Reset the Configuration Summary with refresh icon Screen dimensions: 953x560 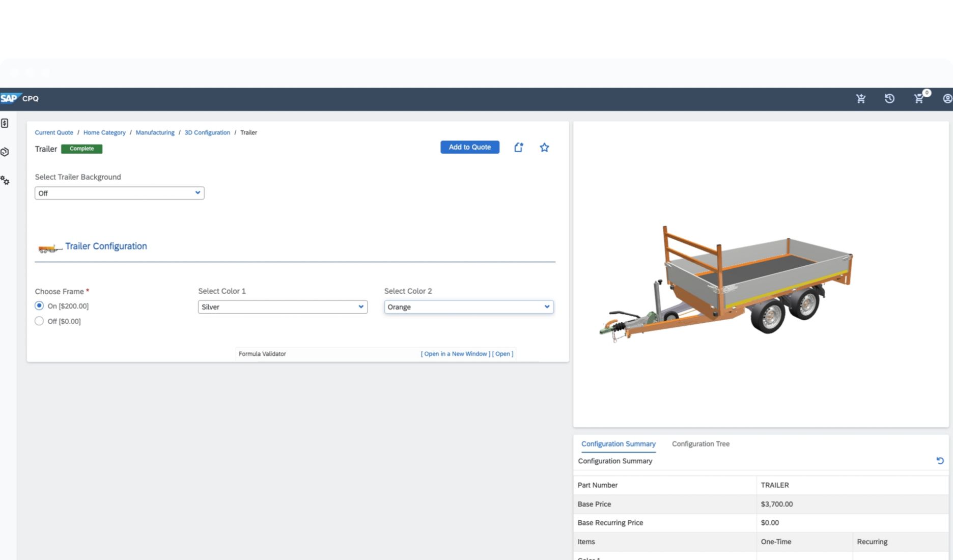tap(940, 461)
